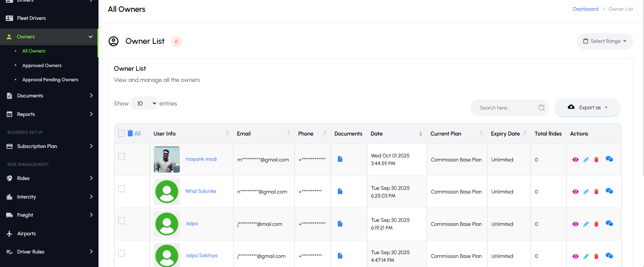Change the show entries count dropdown
The width and height of the screenshot is (644, 267).
(144, 103)
